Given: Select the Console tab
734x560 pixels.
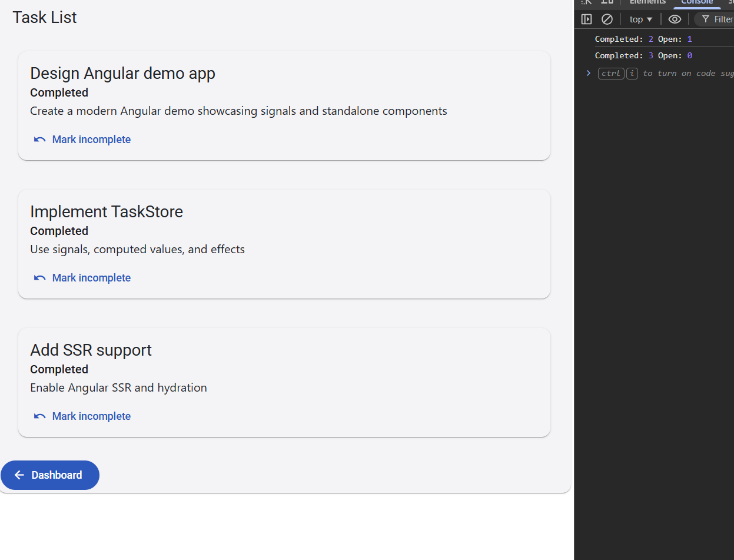Looking at the screenshot, I should [x=697, y=2].
